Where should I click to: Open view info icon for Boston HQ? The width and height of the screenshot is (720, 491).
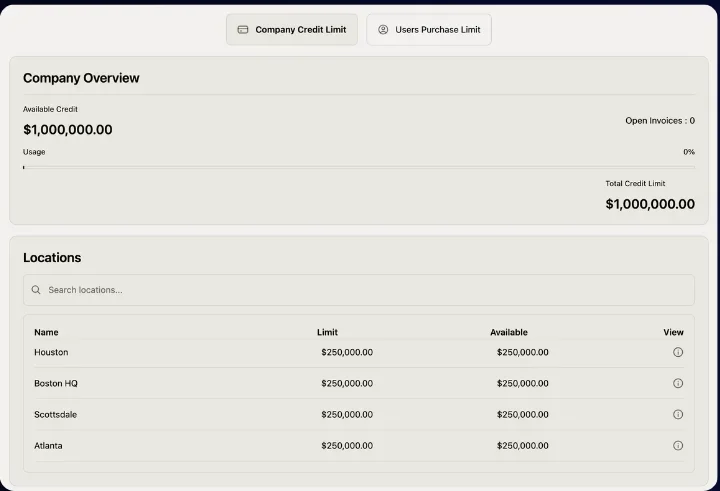pos(678,383)
